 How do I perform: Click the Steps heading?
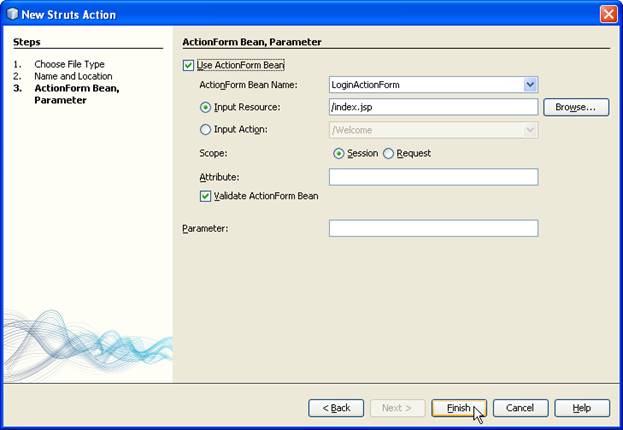click(x=27, y=42)
